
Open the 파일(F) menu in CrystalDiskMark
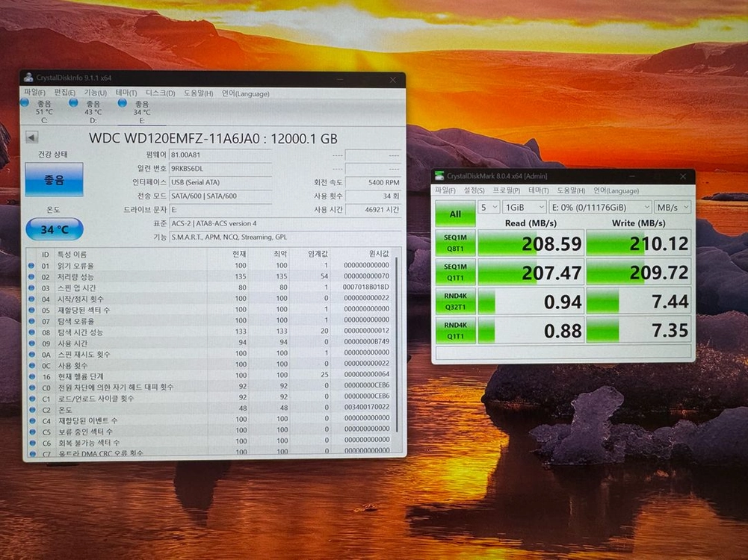(x=445, y=190)
